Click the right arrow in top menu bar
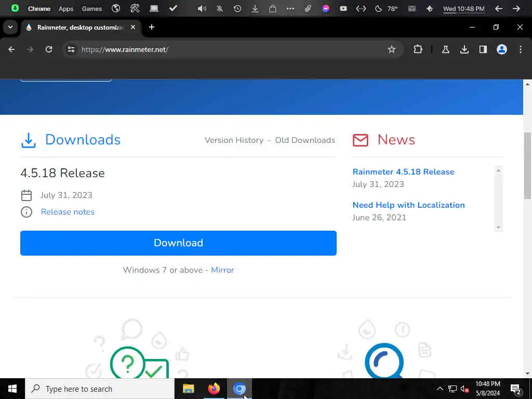532x399 pixels. [516, 9]
